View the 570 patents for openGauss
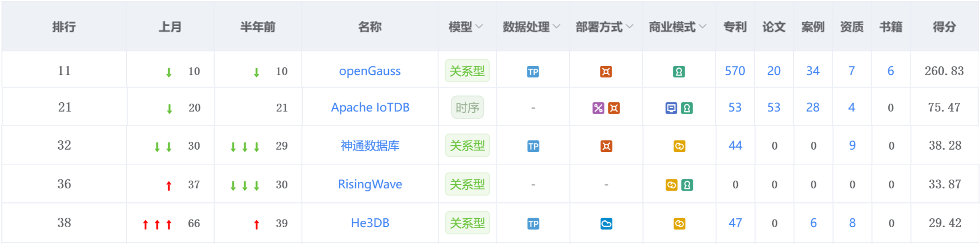 point(735,71)
